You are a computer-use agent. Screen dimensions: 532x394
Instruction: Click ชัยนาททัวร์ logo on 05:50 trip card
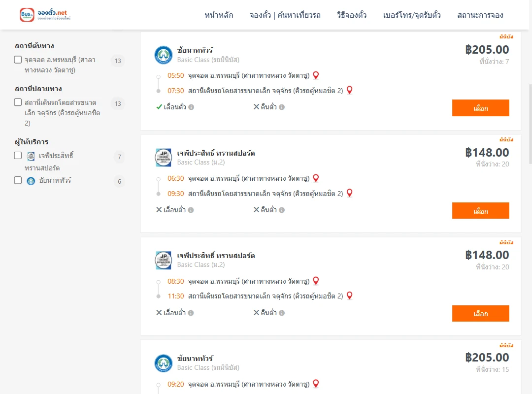point(163,55)
